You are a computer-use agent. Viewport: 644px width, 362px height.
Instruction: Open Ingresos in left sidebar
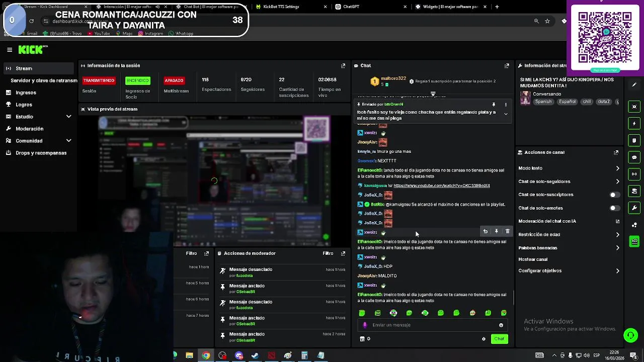26,93
